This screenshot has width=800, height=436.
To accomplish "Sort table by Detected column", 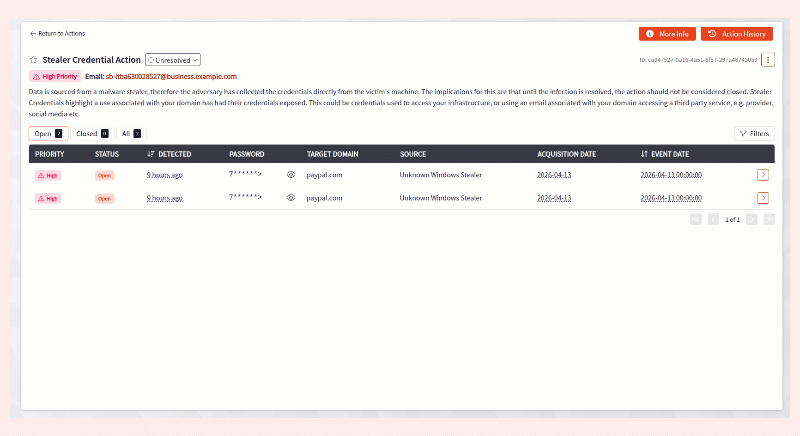I will 169,154.
